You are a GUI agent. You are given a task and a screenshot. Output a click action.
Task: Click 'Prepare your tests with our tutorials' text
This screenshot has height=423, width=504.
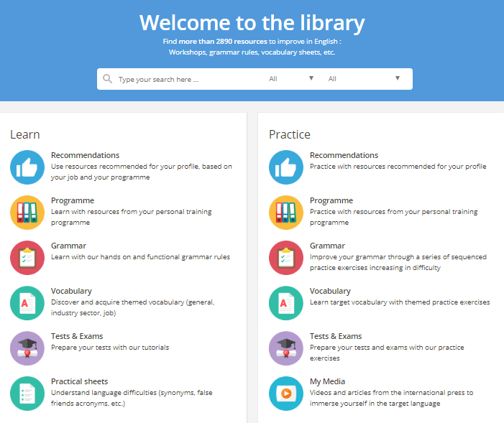pos(110,348)
